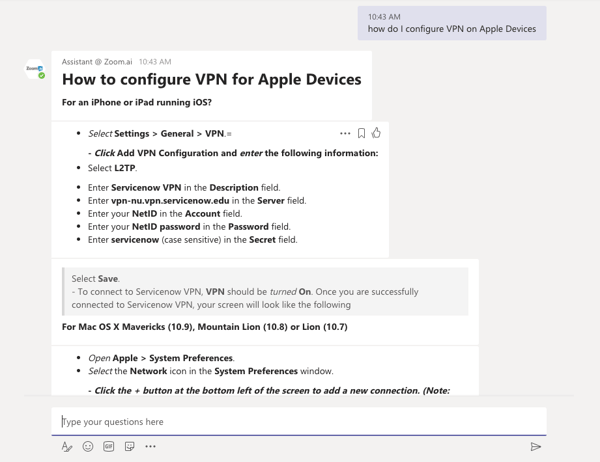This screenshot has height=462, width=600.
Task: Click 'vpn-nu.vpn.servicenow.edu' server line
Action: coord(197,201)
